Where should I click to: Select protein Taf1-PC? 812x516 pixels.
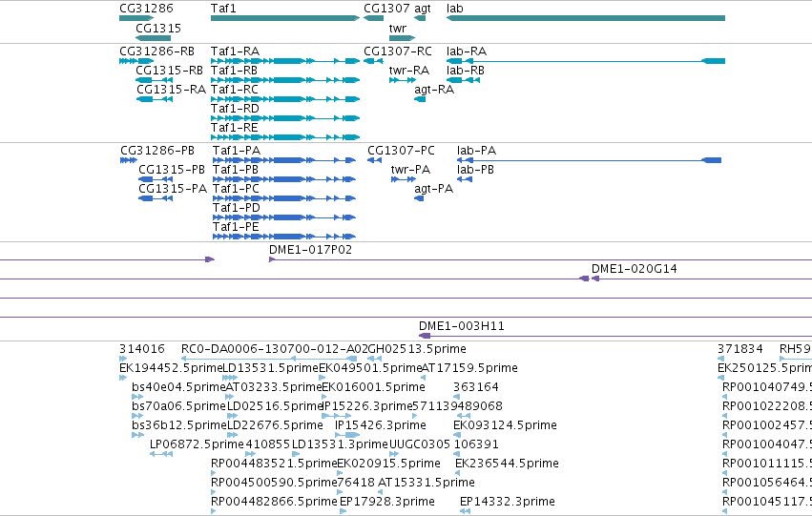[x=236, y=189]
